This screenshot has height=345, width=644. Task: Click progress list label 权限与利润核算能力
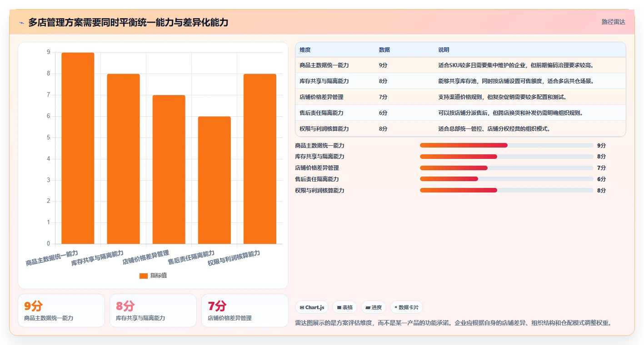pyautogui.click(x=320, y=190)
